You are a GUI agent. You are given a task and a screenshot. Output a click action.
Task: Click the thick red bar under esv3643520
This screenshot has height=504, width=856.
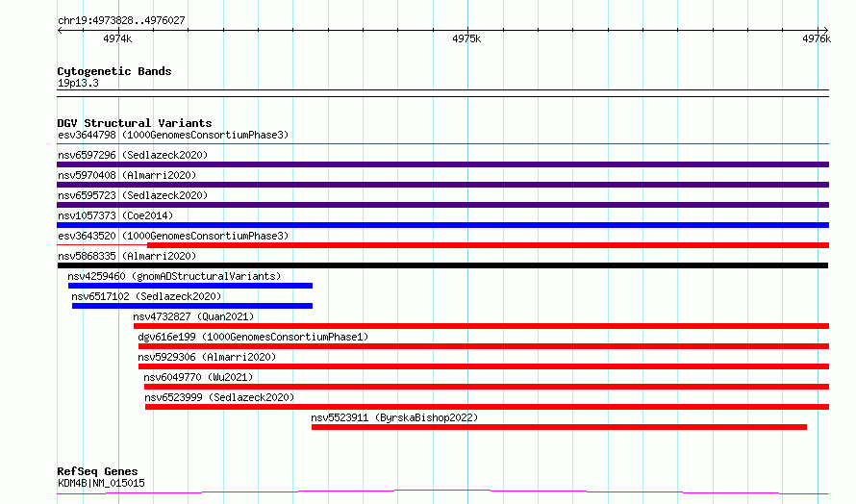tap(488, 245)
